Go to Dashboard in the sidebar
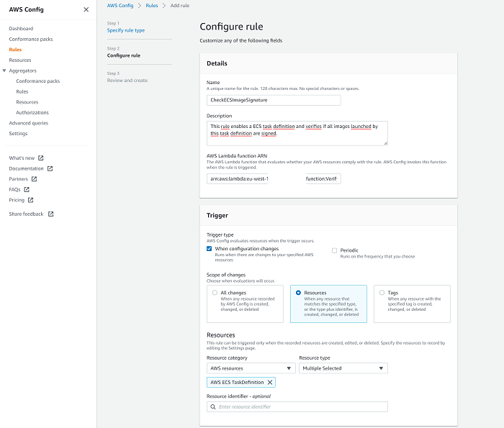504x428 pixels. point(21,29)
